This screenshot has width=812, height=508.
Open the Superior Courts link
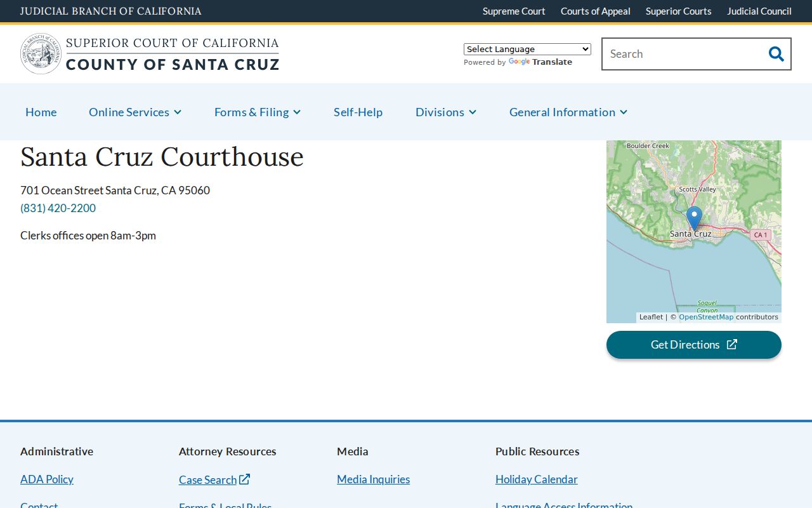pos(679,11)
